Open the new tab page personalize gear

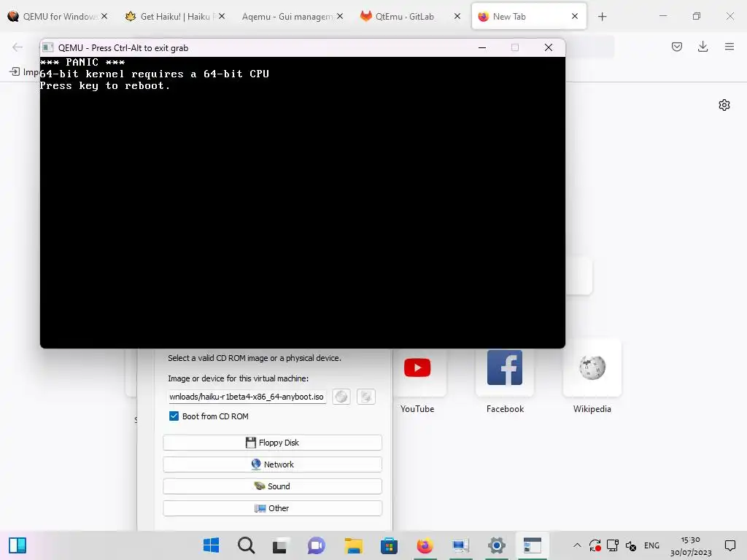(724, 105)
